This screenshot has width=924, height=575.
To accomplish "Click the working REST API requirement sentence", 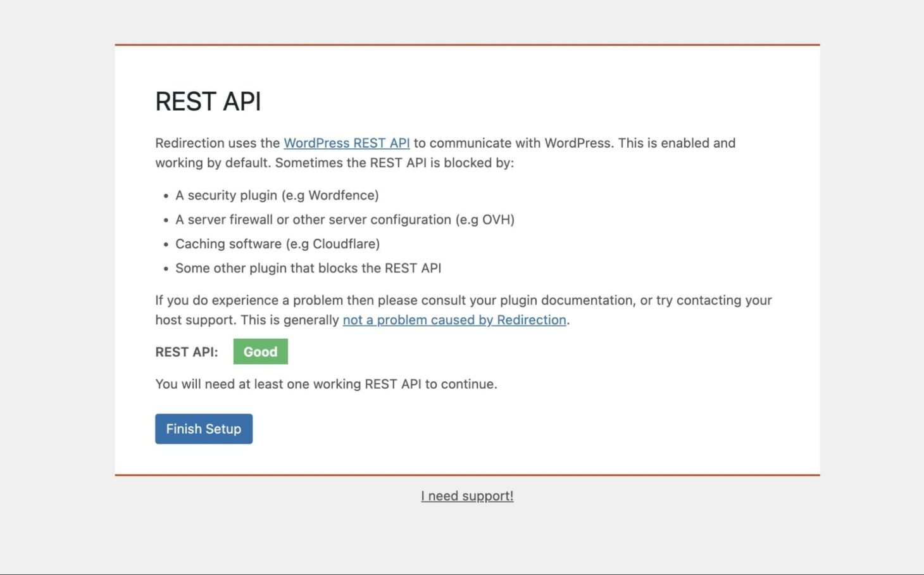I will 326,384.
